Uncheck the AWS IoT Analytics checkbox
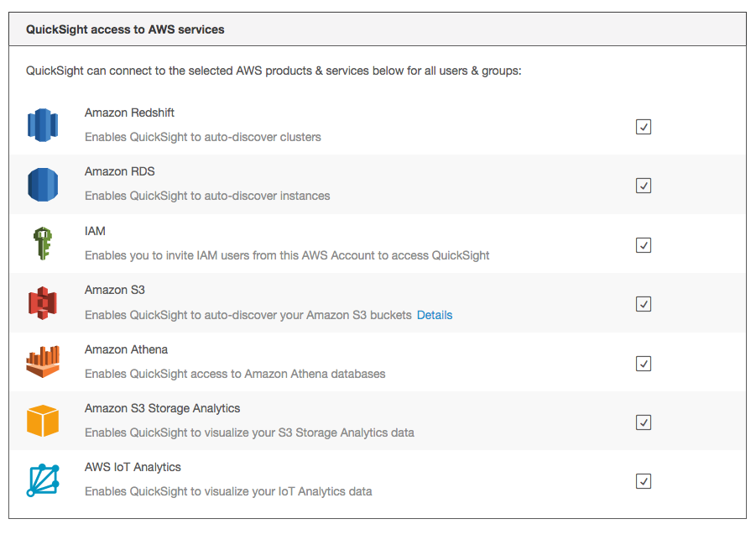This screenshot has height=540, width=756. tap(644, 481)
